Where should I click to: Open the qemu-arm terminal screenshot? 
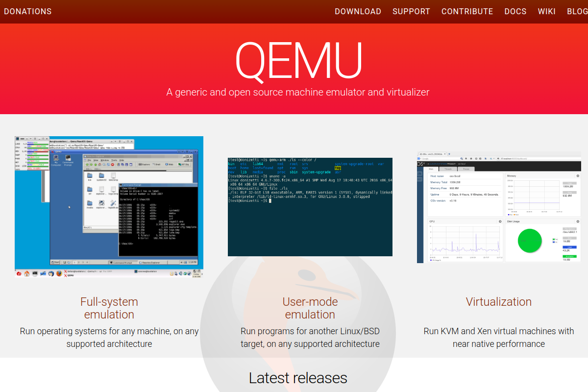310,207
